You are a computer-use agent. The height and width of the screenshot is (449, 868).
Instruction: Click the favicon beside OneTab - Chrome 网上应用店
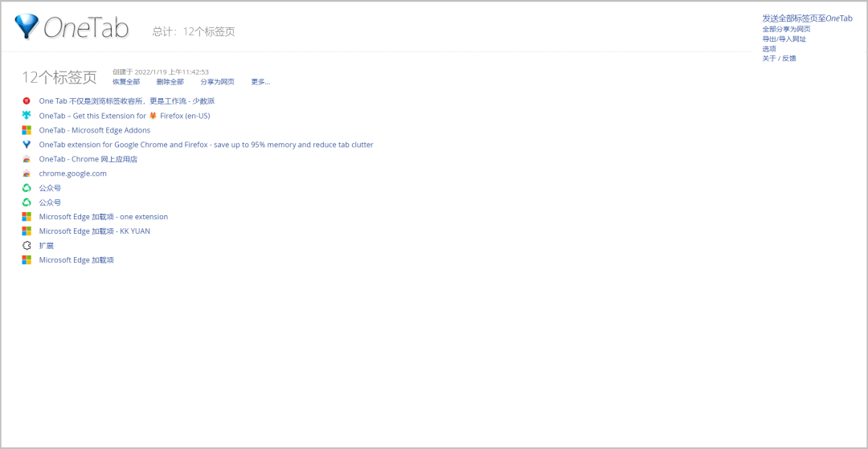[27, 159]
